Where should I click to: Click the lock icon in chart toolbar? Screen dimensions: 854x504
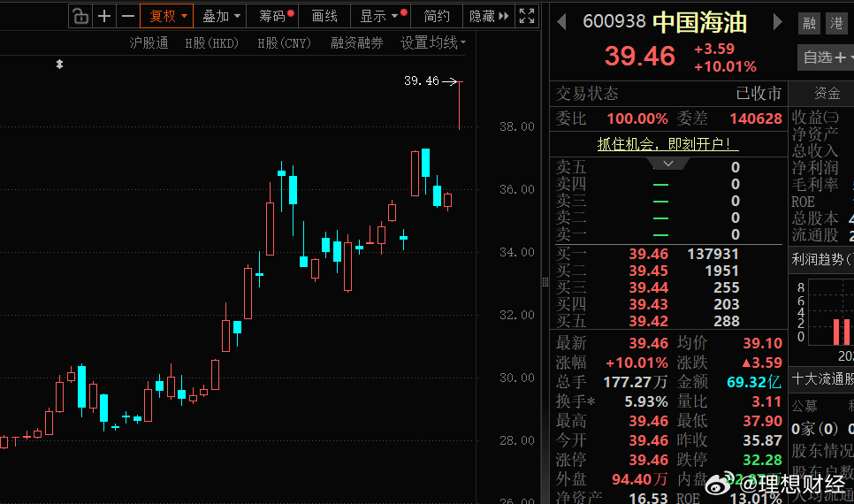80,16
